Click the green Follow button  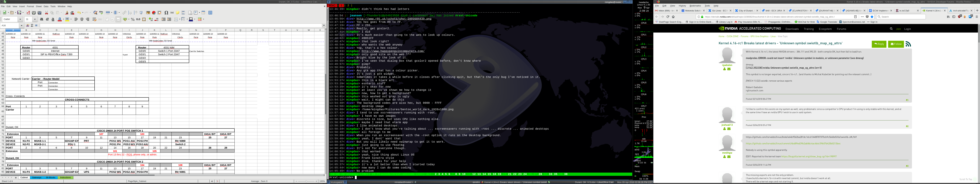(896, 44)
